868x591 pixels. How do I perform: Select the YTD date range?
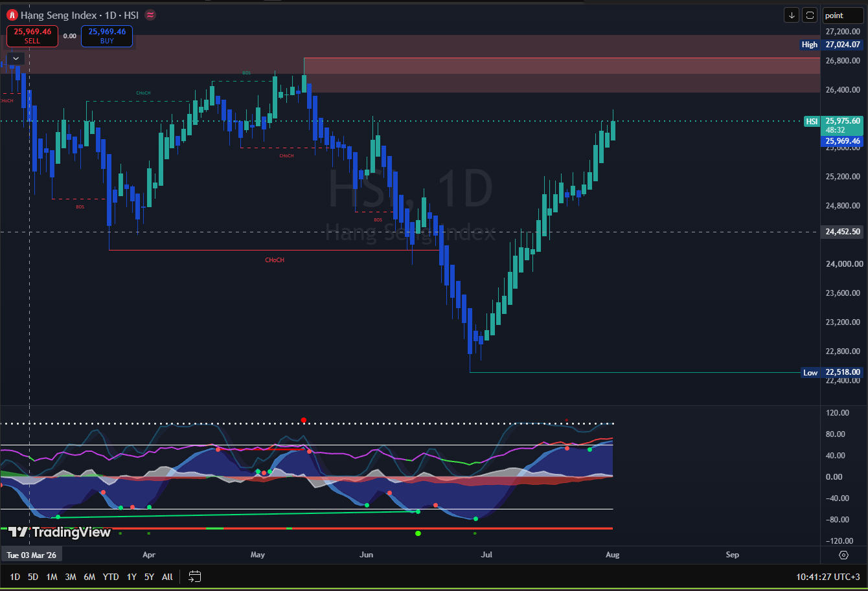click(111, 577)
